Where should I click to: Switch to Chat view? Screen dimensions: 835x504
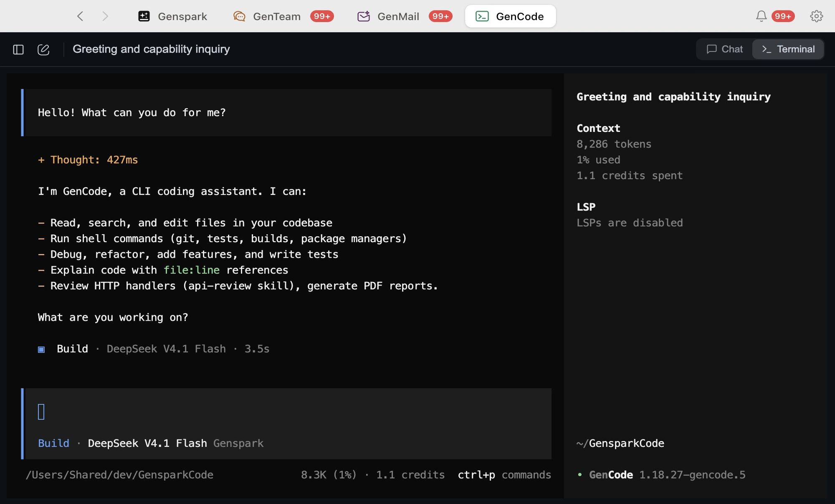(725, 49)
